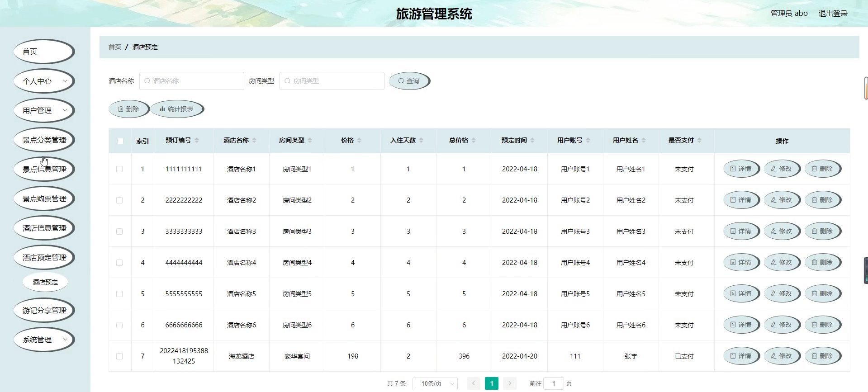Expand the 个人中心 sidebar menu
Viewport: 868px width, 392px height.
[44, 81]
